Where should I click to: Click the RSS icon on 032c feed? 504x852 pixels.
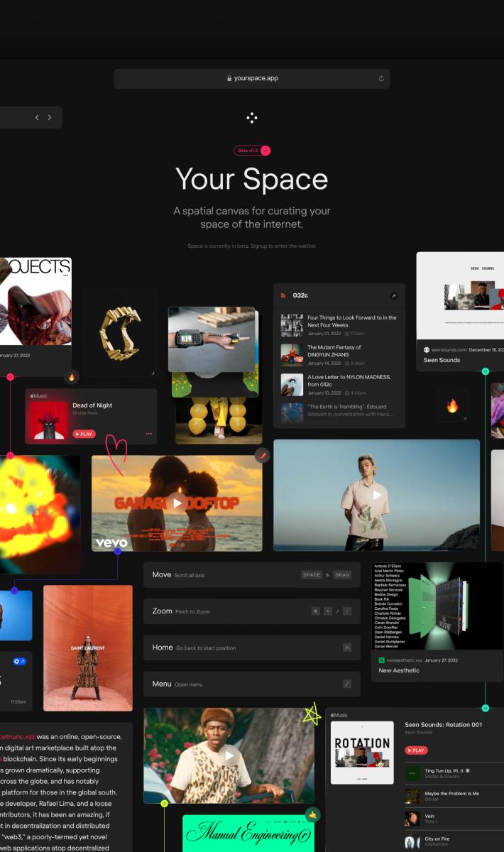tap(283, 295)
